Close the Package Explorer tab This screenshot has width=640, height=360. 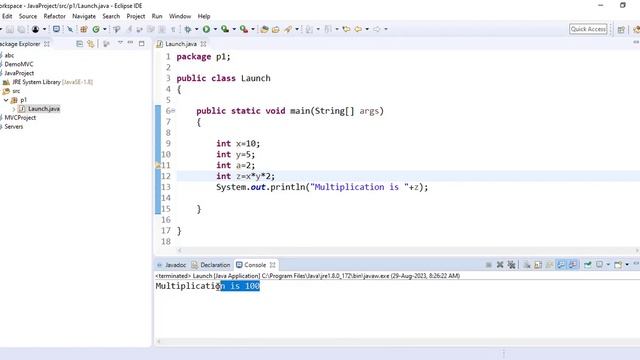47,44
